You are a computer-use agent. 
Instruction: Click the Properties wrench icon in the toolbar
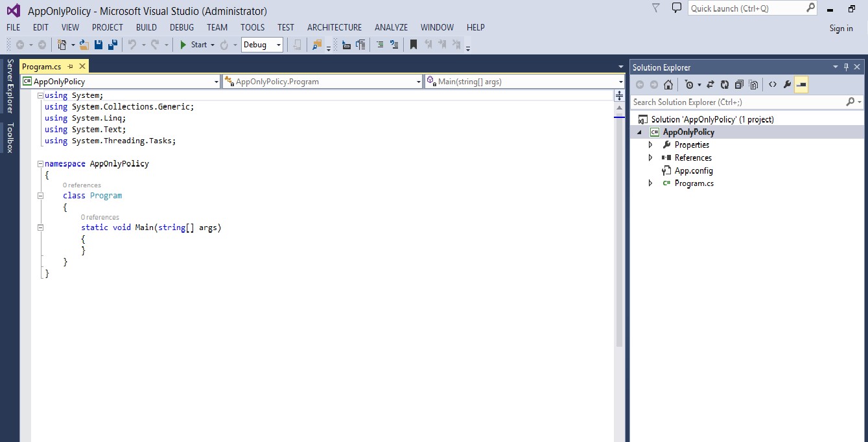click(787, 84)
